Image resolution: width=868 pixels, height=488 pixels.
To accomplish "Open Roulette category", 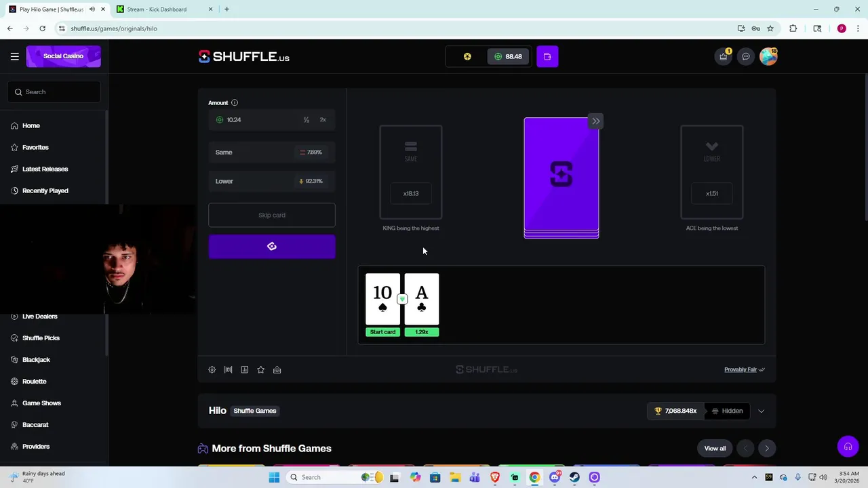I will [x=34, y=381].
